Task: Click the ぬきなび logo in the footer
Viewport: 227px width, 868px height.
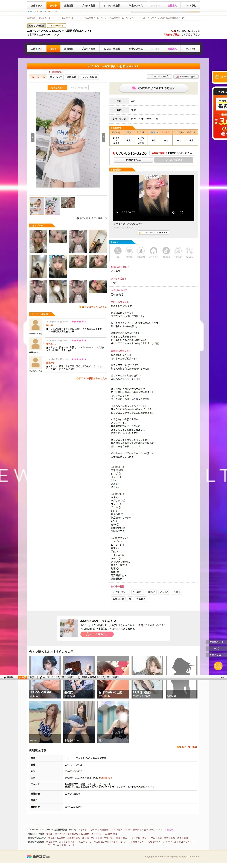Action: point(38,856)
